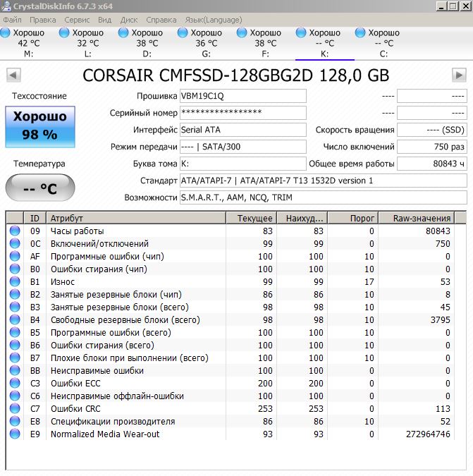The image size is (473, 476).
Task: Select disk G: at 36 °C
Action: (206, 43)
